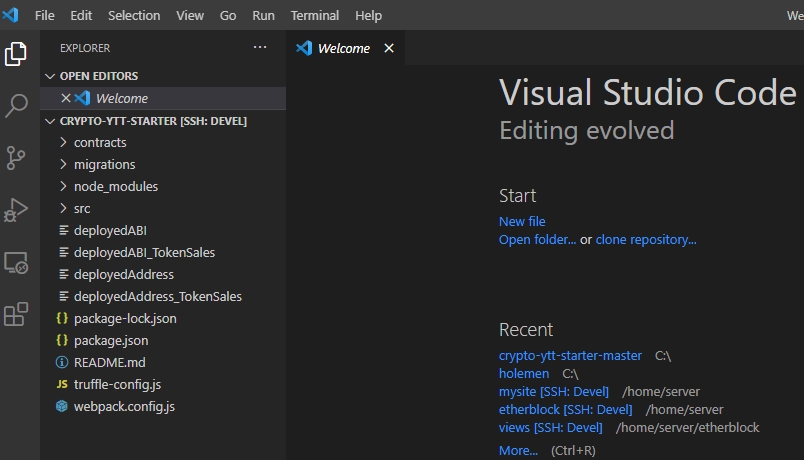The image size is (804, 460).
Task: Open the Source Control view
Action: point(15,158)
